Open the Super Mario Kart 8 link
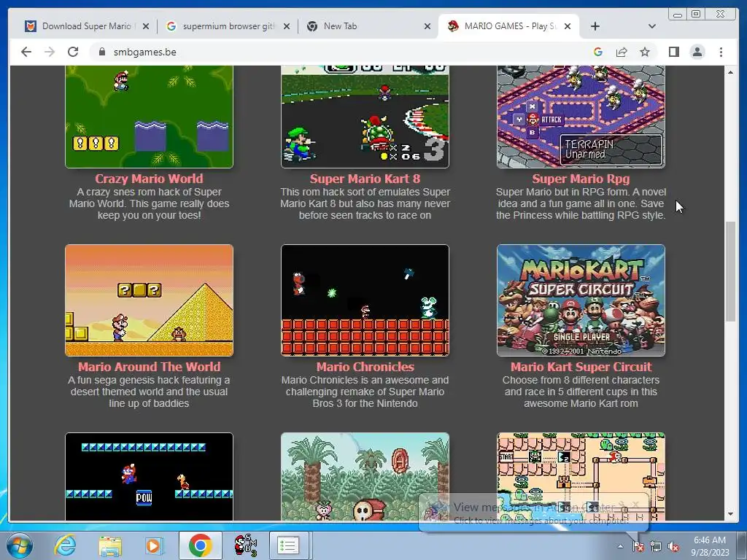The width and height of the screenshot is (747, 560). click(365, 179)
